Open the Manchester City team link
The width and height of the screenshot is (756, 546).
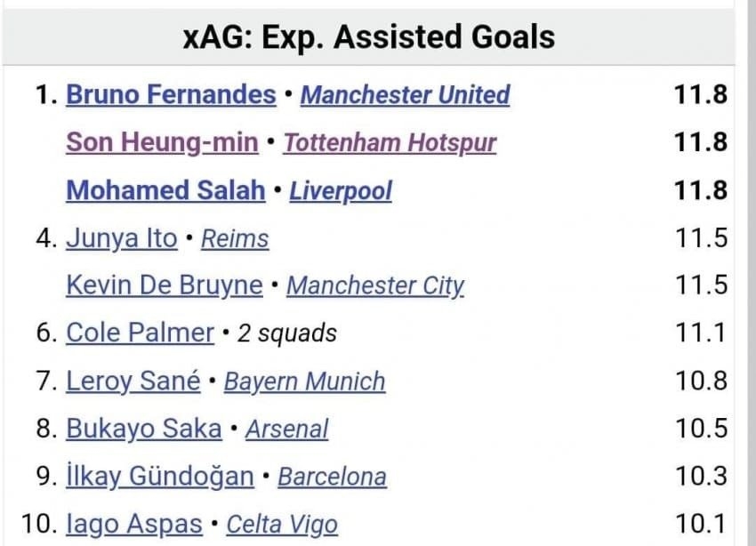point(375,285)
